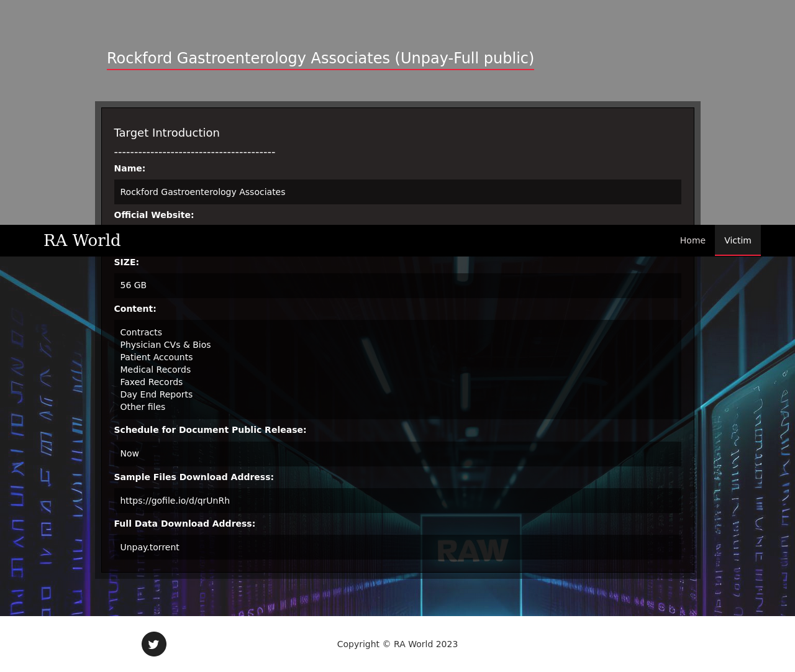Click the Other files content line
Screen dimensions: 795x672
(142, 407)
